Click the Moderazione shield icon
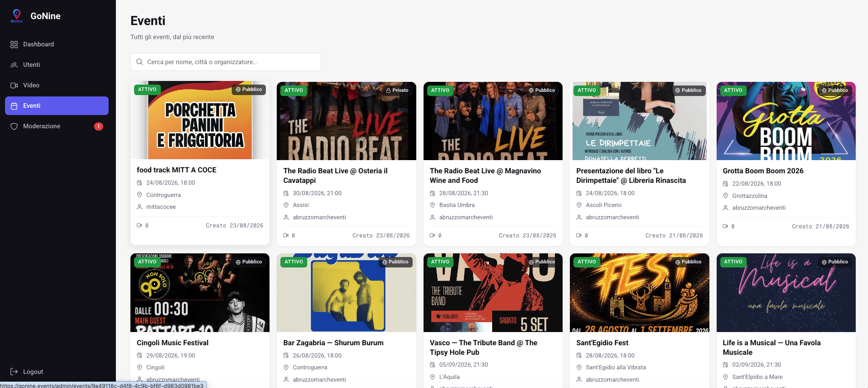This screenshot has height=388, width=868. point(14,126)
